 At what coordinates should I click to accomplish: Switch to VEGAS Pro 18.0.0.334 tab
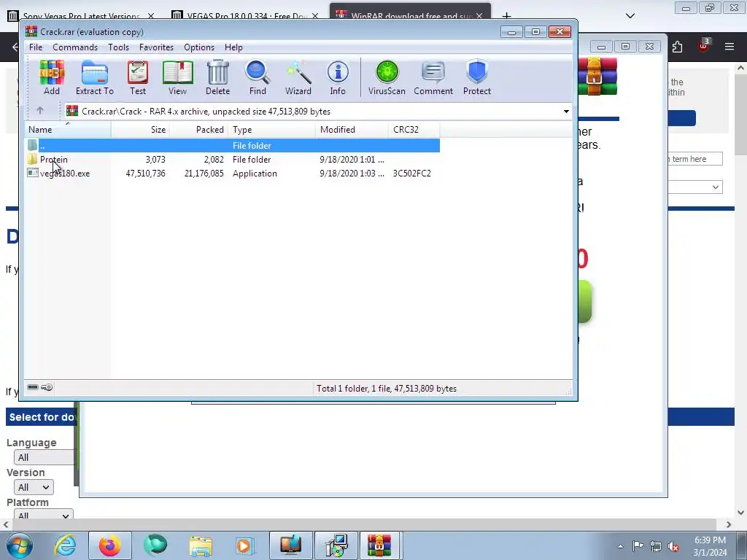pyautogui.click(x=247, y=16)
